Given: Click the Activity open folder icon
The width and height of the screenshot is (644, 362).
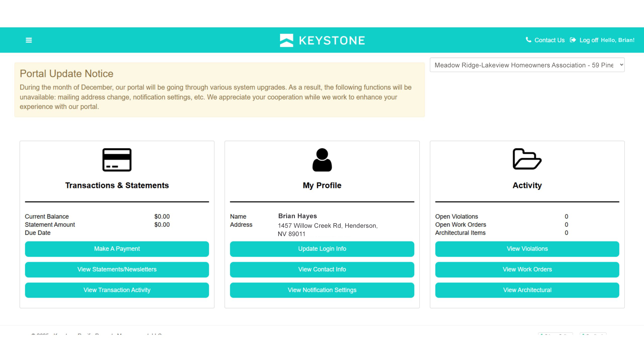Looking at the screenshot, I should [527, 159].
